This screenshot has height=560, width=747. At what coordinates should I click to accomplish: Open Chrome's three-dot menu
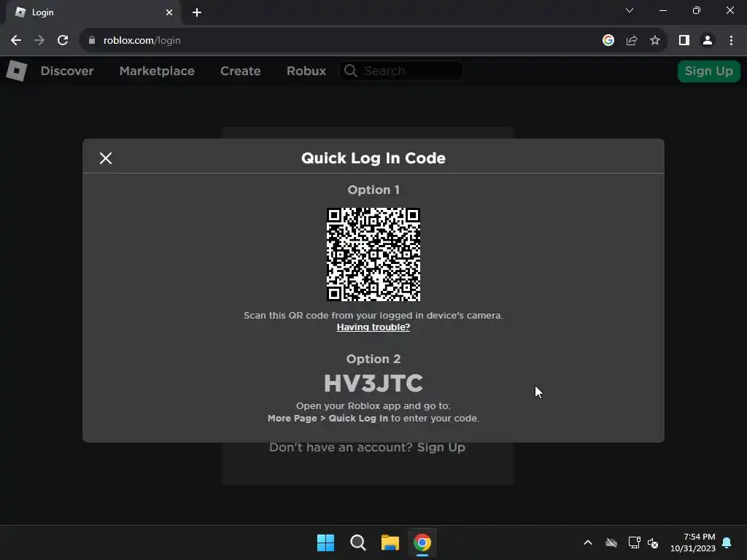pos(731,41)
